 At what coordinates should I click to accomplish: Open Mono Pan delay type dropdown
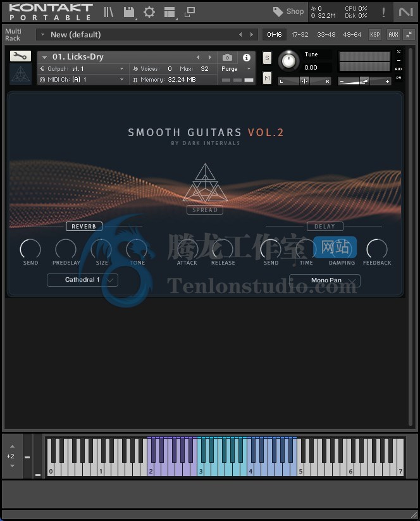[324, 280]
